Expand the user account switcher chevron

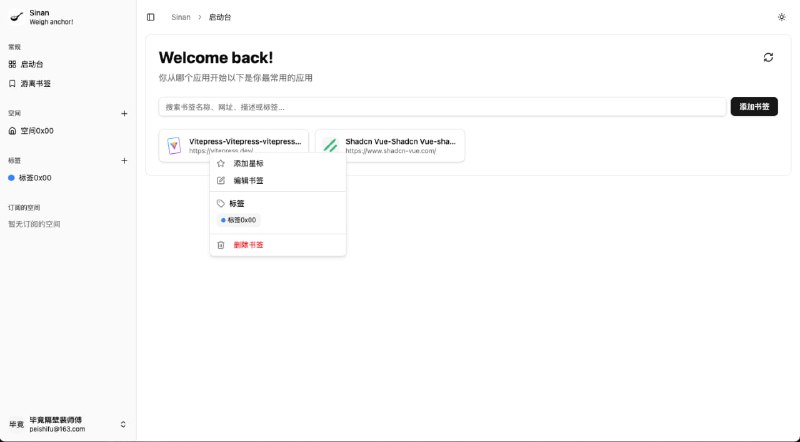tap(123, 425)
